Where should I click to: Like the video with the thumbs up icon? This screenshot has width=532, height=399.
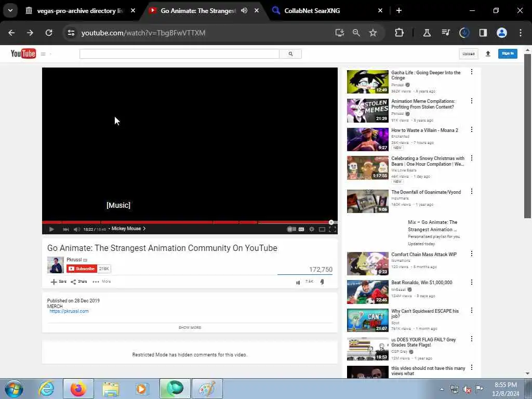[298, 282]
